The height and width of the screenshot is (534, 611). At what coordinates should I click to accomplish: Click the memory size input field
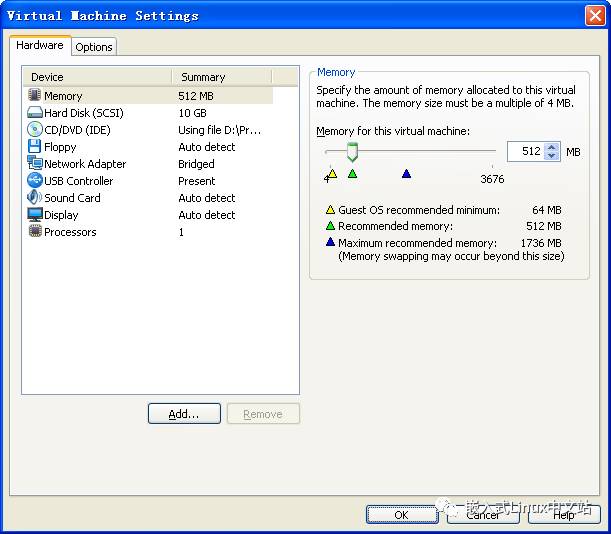pyautogui.click(x=525, y=151)
